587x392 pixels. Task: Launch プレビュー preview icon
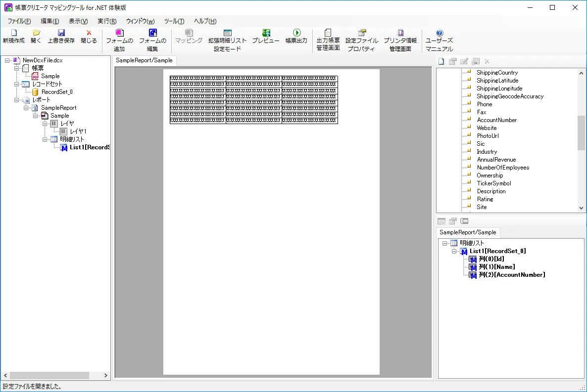pyautogui.click(x=266, y=33)
